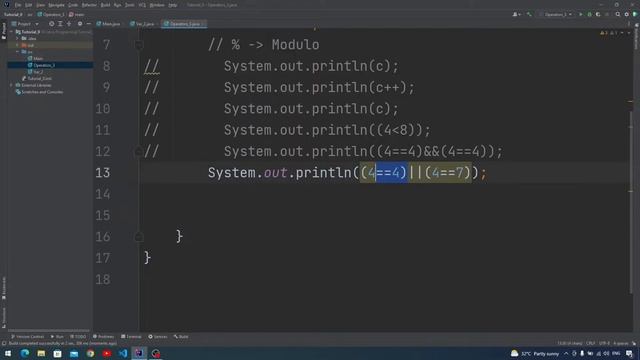
Task: Open the Operators_1 run configuration dropdown
Action: [556, 14]
